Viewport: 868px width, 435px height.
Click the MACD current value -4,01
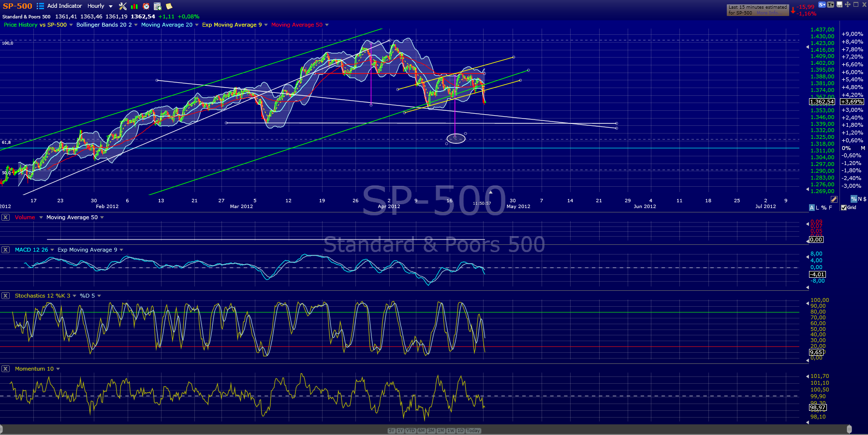(x=817, y=274)
